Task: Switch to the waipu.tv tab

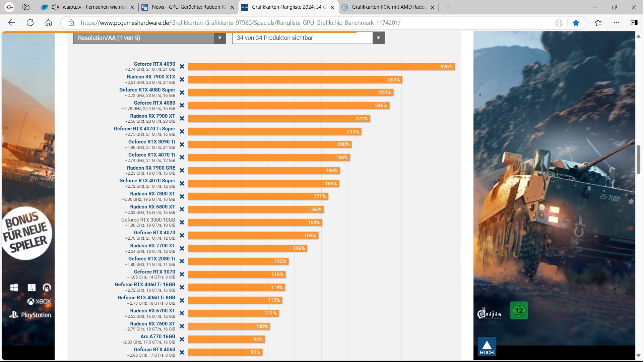Action: point(94,7)
